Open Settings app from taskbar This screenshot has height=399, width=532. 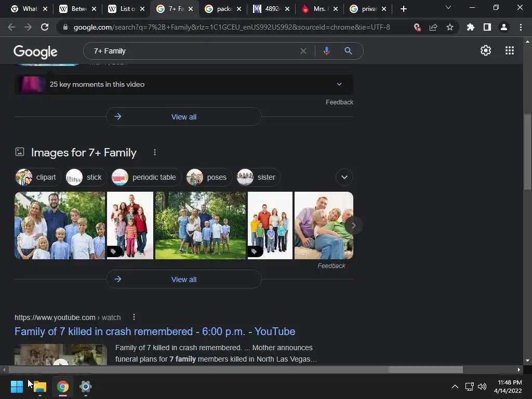[x=86, y=387]
